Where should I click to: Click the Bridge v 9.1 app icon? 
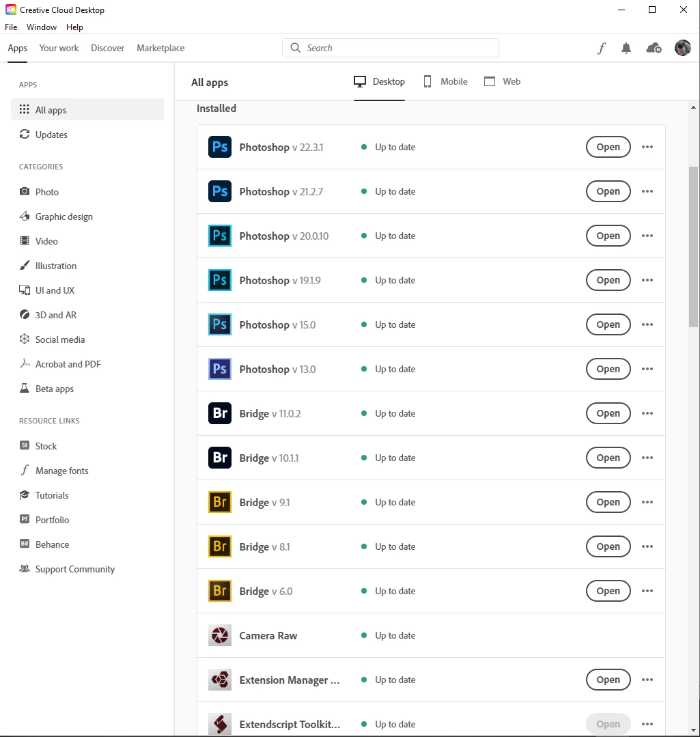(x=220, y=502)
